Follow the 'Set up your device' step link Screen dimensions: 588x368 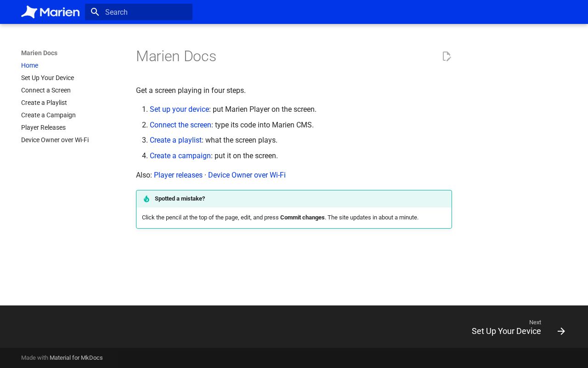click(x=179, y=109)
